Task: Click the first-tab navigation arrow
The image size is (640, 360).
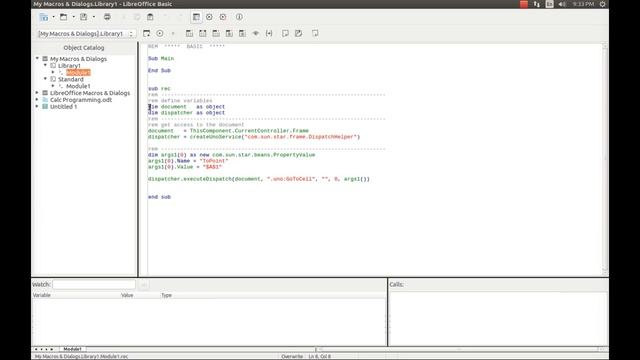Action: [x=36, y=349]
